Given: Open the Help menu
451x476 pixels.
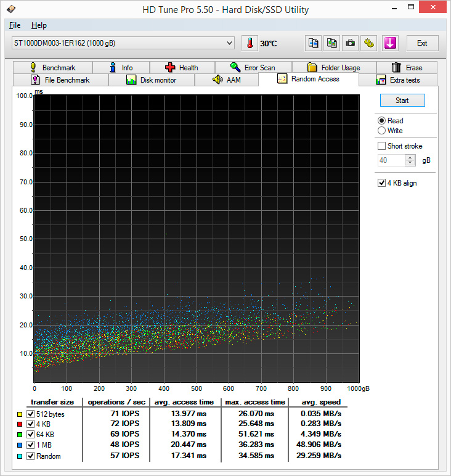Looking at the screenshot, I should click(39, 25).
